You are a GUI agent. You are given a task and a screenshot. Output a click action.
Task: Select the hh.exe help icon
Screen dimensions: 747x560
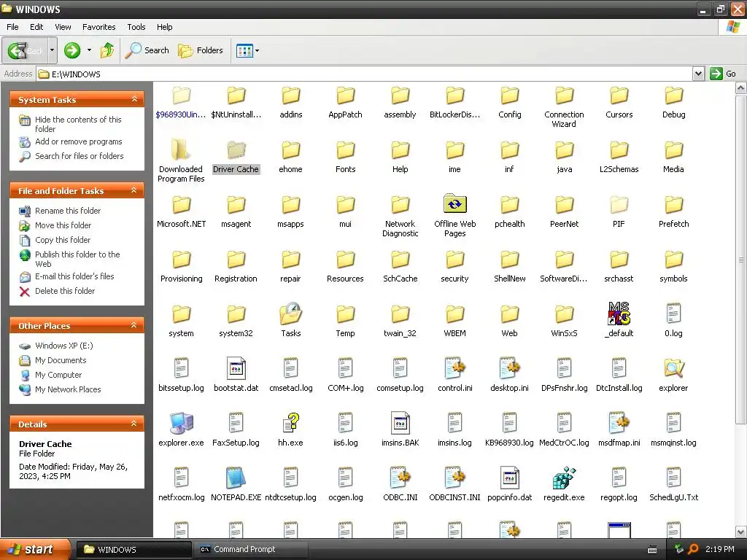[x=290, y=423]
